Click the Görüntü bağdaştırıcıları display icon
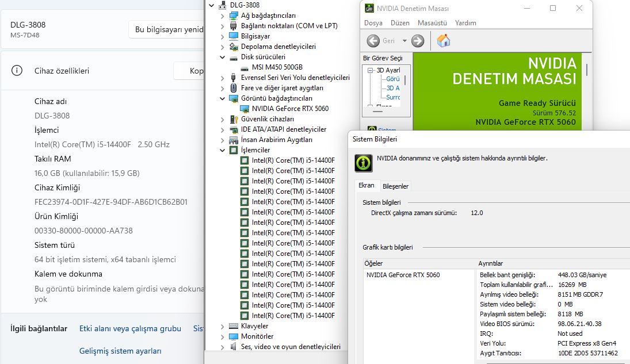The width and height of the screenshot is (630, 364). coord(234,98)
